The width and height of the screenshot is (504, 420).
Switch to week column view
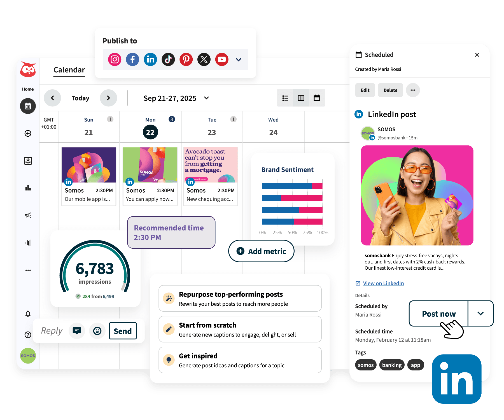click(x=301, y=98)
